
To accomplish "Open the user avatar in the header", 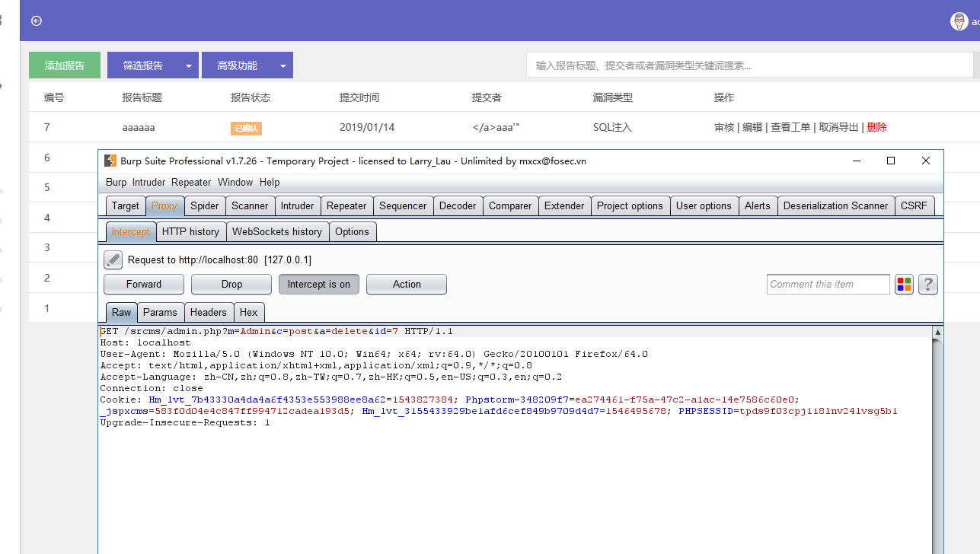I will (x=959, y=21).
